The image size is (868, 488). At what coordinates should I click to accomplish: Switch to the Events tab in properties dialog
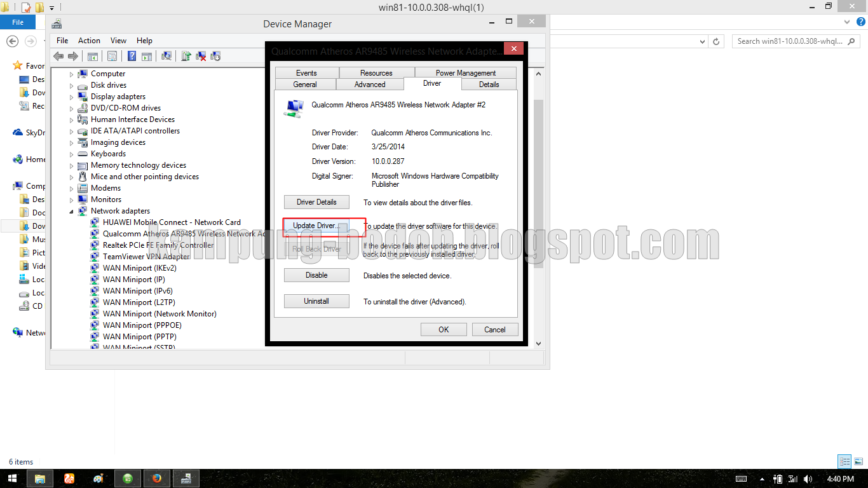coord(306,73)
